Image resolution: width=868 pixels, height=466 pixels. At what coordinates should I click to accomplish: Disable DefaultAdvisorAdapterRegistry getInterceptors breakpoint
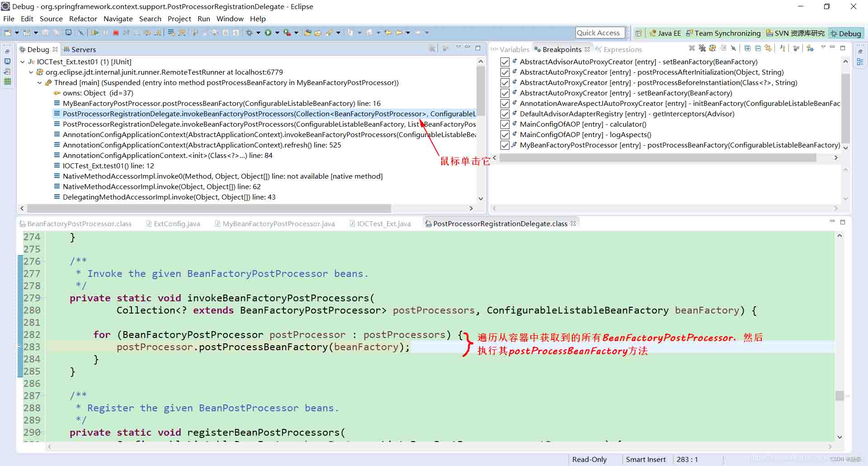tap(505, 114)
